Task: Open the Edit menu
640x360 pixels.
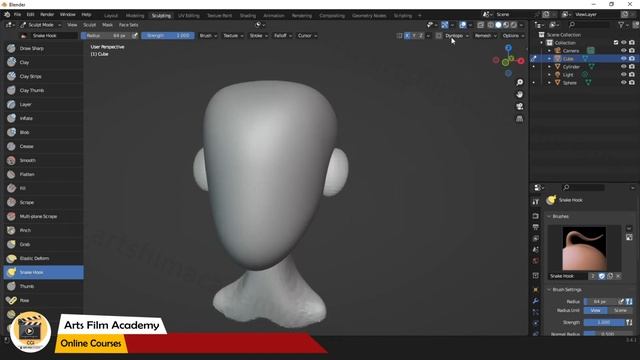Action: pyautogui.click(x=31, y=15)
